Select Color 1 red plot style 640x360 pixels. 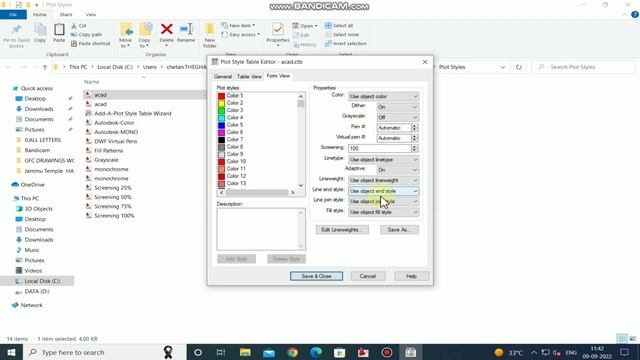pos(234,96)
